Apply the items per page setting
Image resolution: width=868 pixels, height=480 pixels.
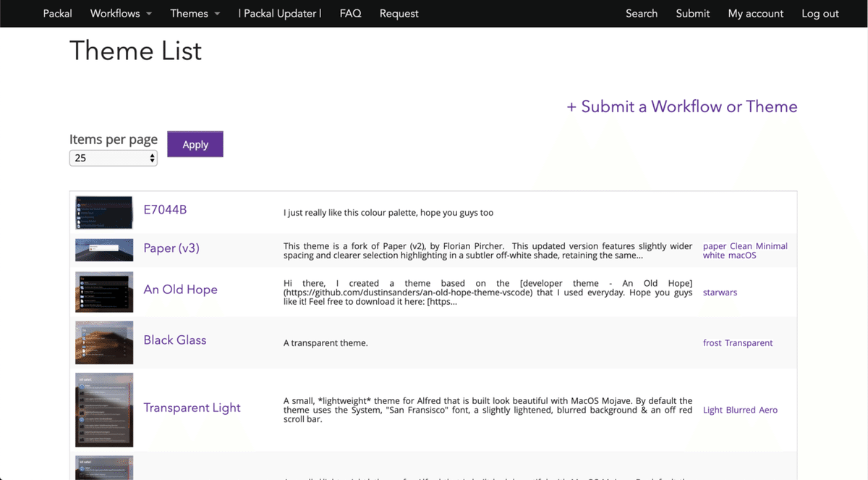tap(195, 144)
